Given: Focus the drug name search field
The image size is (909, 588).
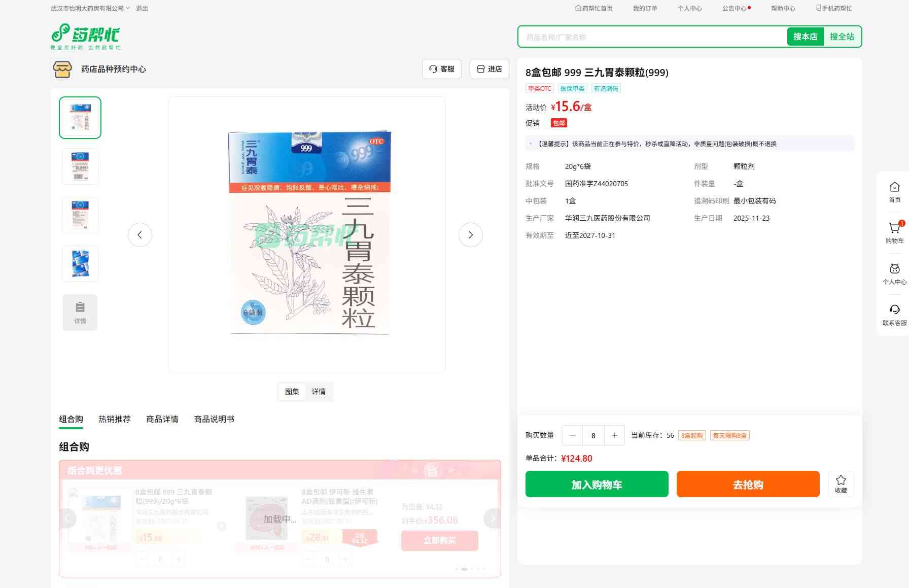Looking at the screenshot, I should 652,37.
